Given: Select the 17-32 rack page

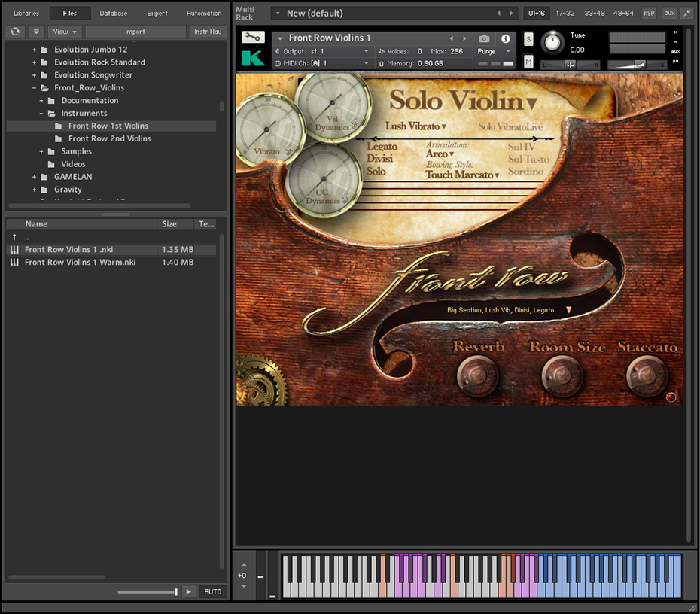Looking at the screenshot, I should (x=565, y=14).
